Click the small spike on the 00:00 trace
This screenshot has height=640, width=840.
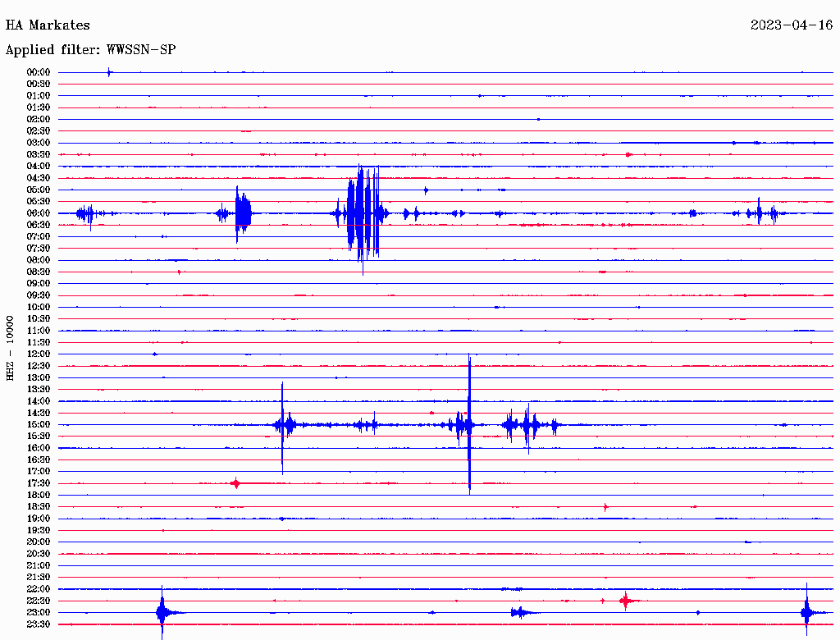pyautogui.click(x=109, y=72)
